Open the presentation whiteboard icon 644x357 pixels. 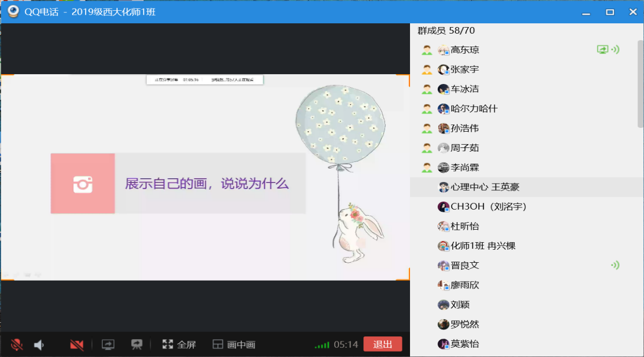[x=136, y=345]
